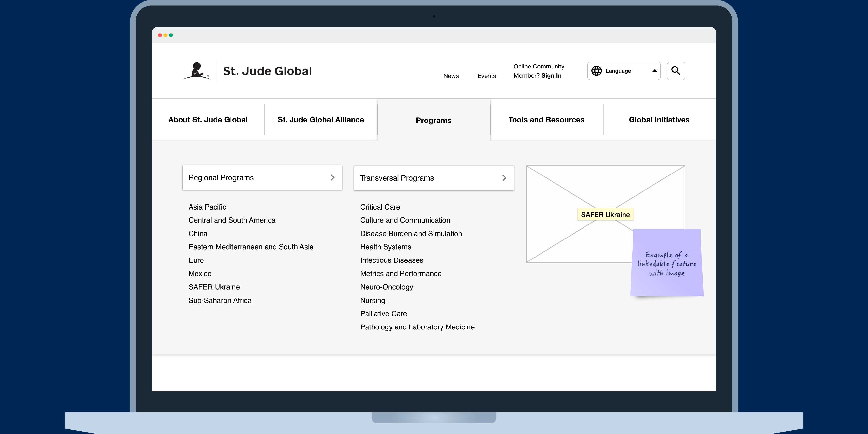Image resolution: width=868 pixels, height=434 pixels.
Task: Open Critical Care program
Action: coord(380,207)
